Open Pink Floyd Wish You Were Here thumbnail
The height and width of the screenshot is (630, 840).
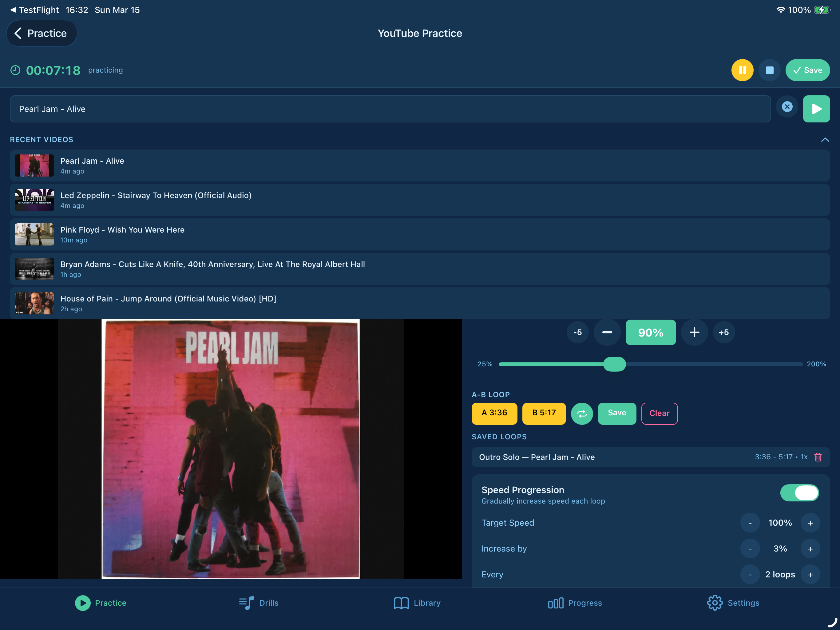pyautogui.click(x=34, y=234)
